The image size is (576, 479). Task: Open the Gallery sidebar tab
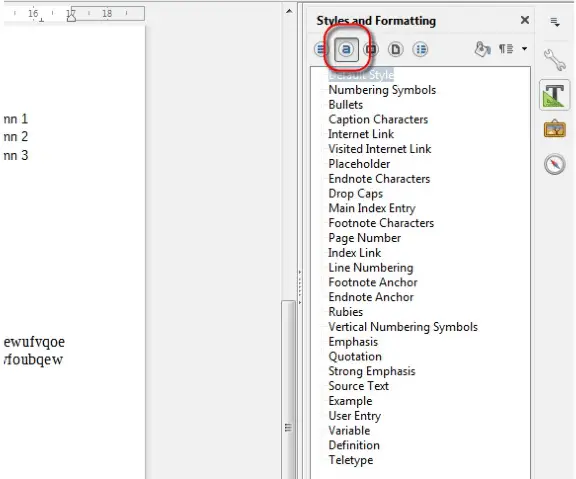tap(554, 129)
